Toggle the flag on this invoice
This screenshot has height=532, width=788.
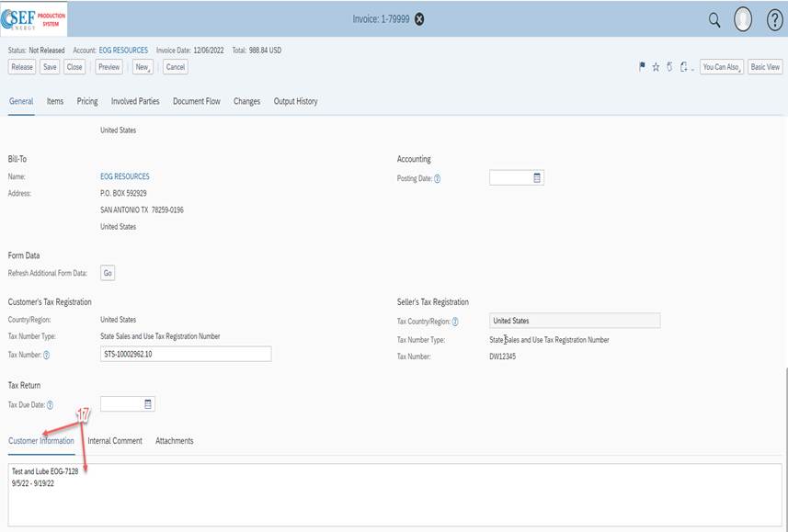(642, 66)
